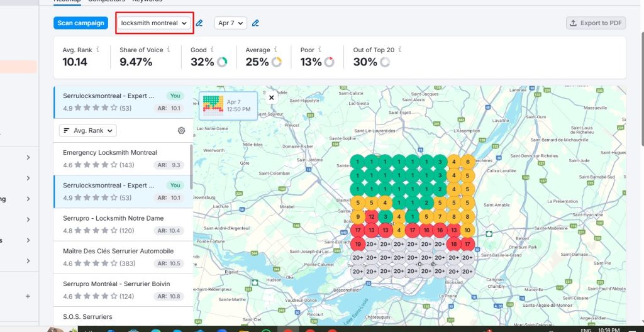The height and width of the screenshot is (332, 644).
Task: Open the locksmith montreal keyword dropdown
Action: 154,23
